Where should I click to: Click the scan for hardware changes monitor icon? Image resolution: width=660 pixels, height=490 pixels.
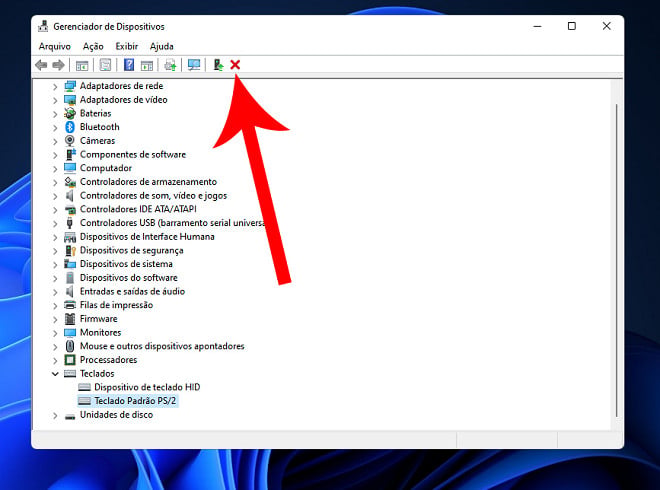tap(194, 64)
